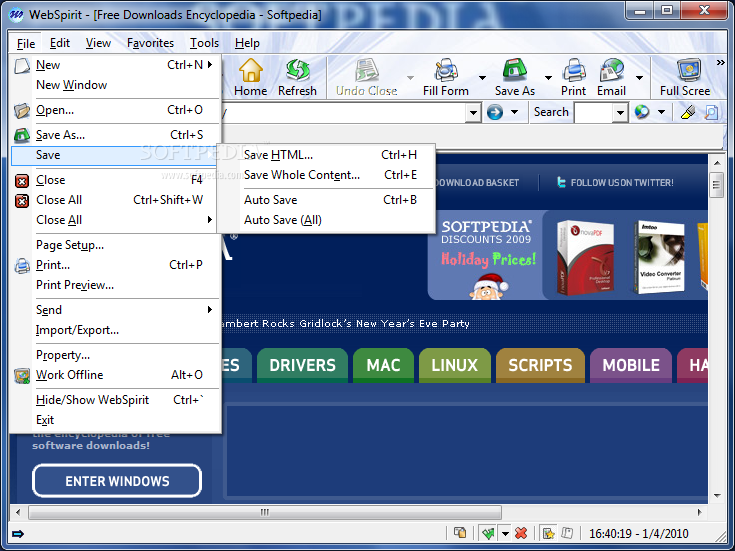
Task: Select Auto Save (All) entry
Action: (327, 220)
